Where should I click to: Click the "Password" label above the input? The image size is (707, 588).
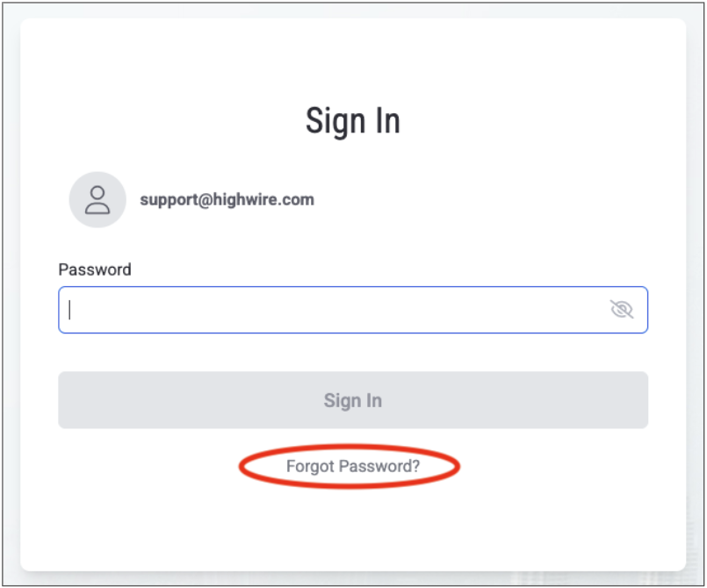tap(95, 269)
